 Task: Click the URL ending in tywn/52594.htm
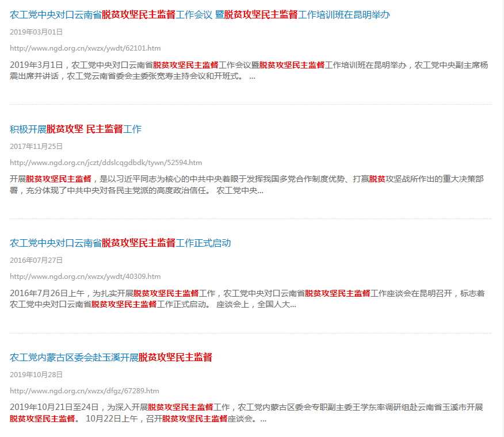[x=106, y=163]
